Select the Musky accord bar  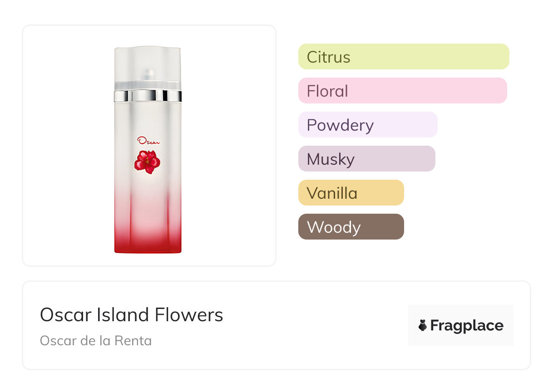pos(366,159)
